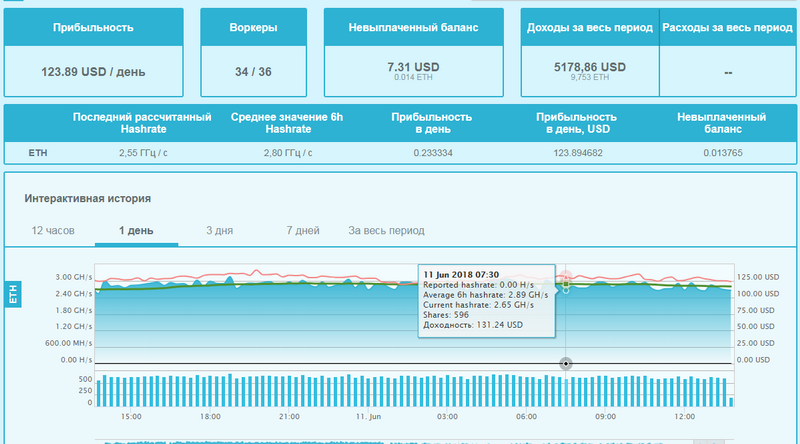Click the 0.233334 profitability cell

[x=433, y=153]
